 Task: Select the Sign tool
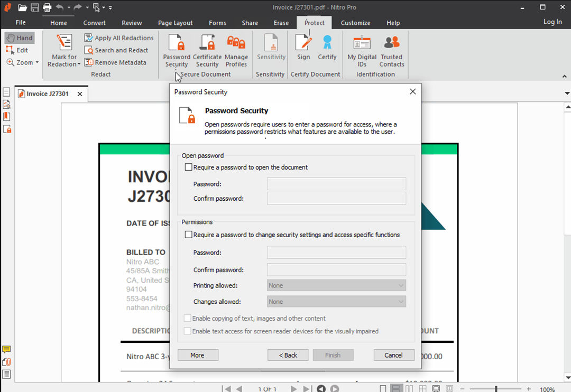(303, 48)
